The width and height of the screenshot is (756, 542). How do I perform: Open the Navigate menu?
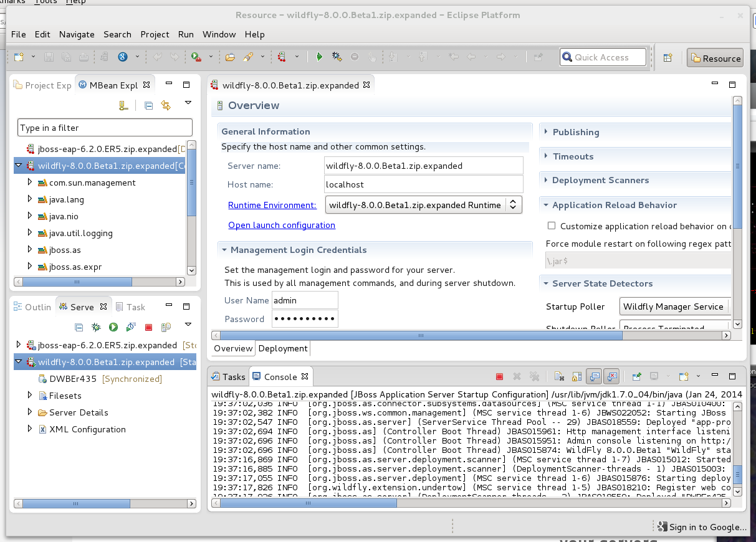click(x=77, y=34)
